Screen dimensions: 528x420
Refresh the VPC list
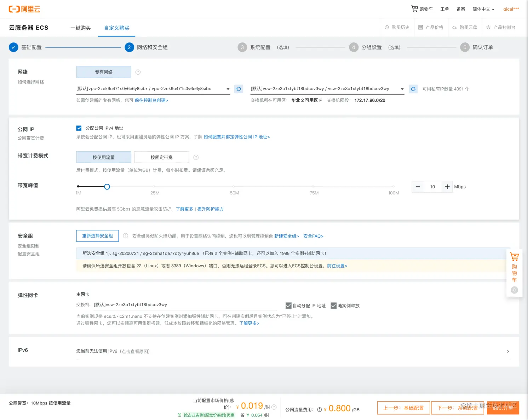tap(239, 89)
